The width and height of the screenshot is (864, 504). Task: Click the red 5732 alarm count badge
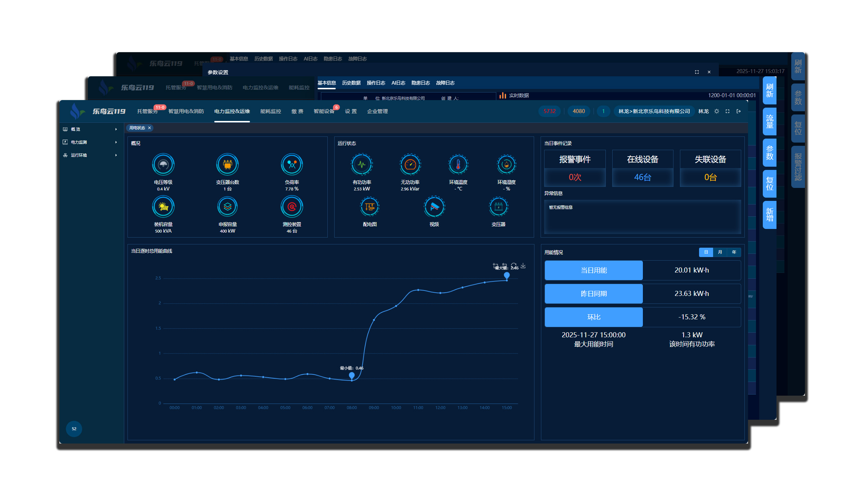[550, 111]
